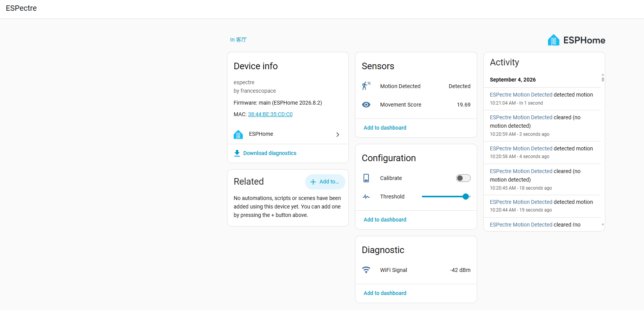Open the MAC address link 38:44:BE:35:CD:C0

[270, 114]
